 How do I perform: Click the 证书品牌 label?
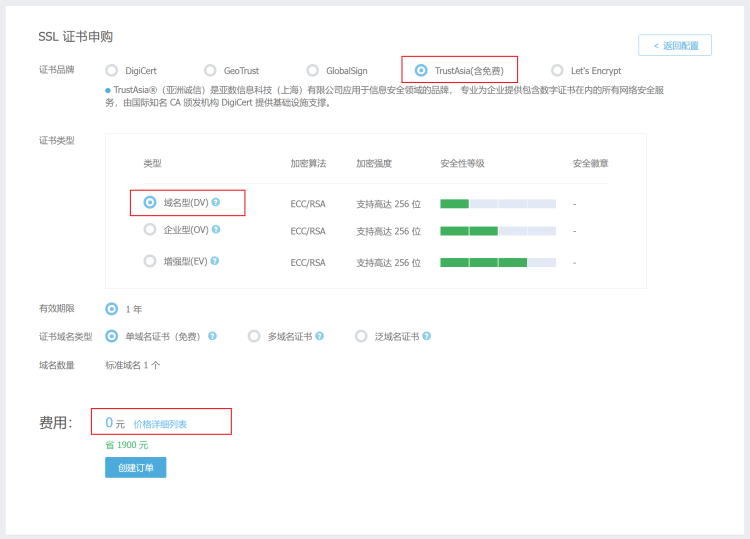56,70
